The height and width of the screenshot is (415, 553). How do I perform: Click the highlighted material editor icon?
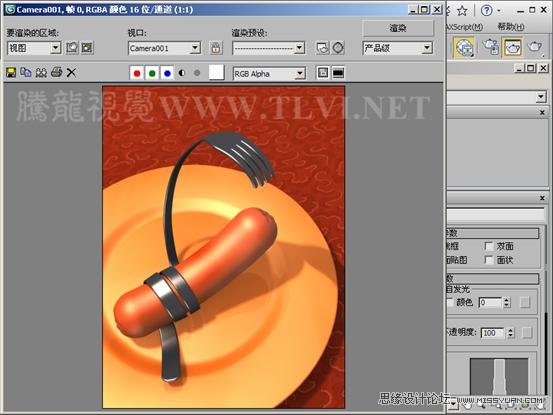tap(464, 47)
